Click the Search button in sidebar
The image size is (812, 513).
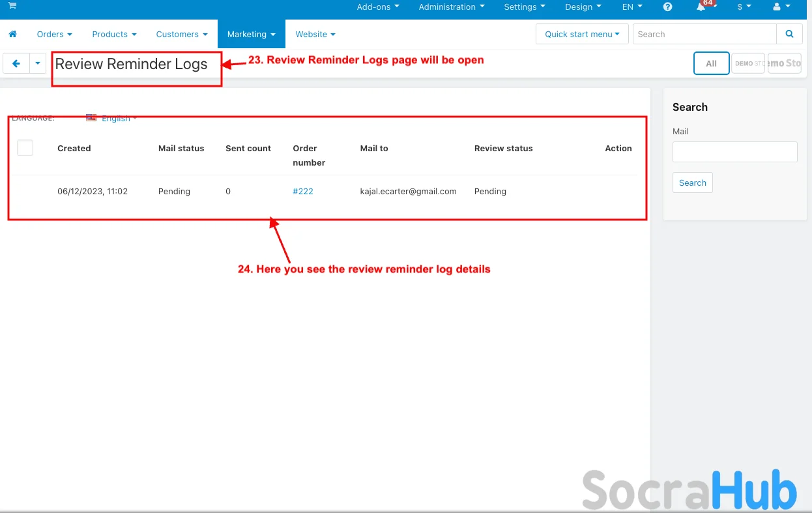(x=692, y=183)
